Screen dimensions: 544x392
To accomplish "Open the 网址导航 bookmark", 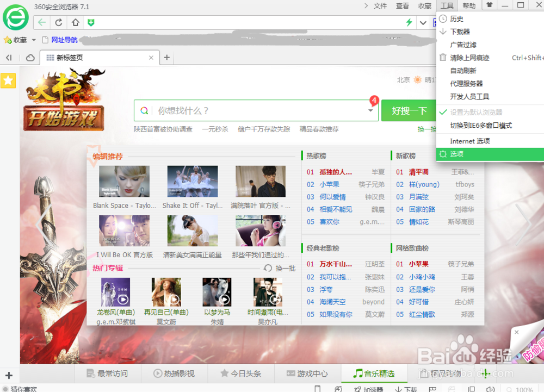I will 64,40.
